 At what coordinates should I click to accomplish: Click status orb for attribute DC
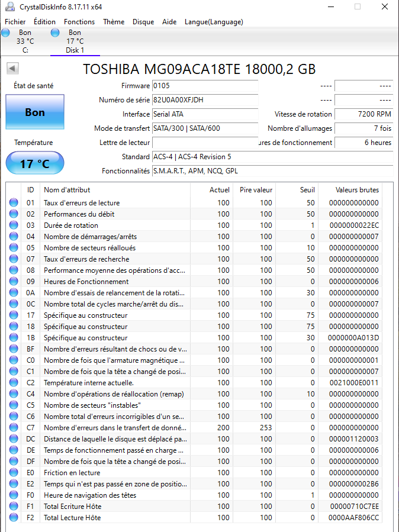[14, 439]
